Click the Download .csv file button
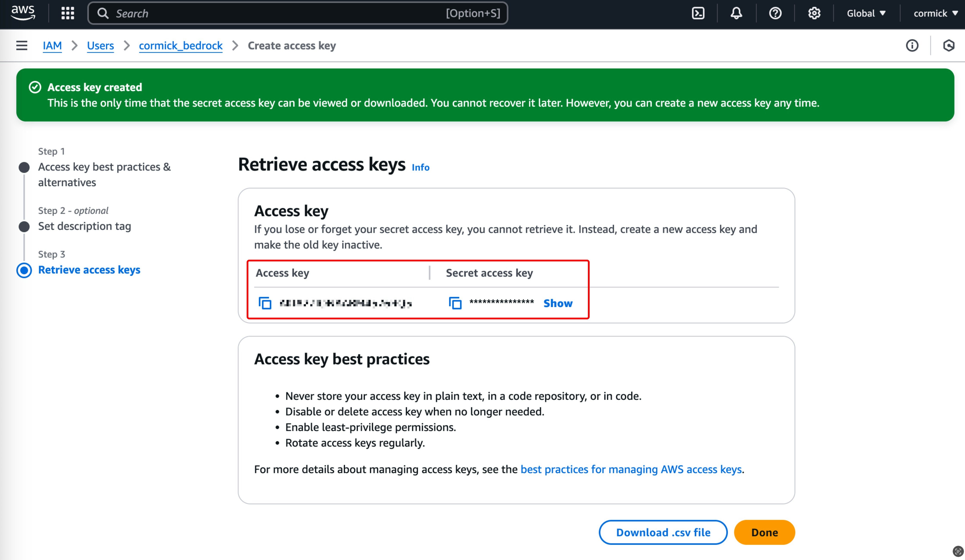The height and width of the screenshot is (560, 965). point(663,532)
